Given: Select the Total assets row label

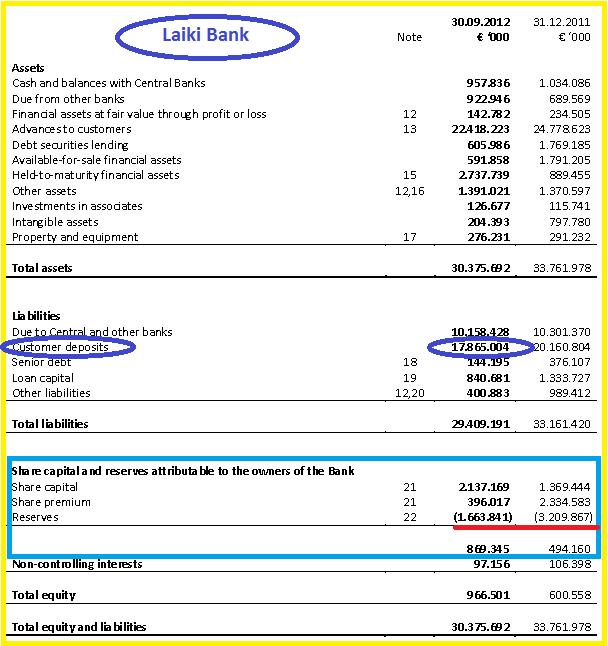Looking at the screenshot, I should [x=42, y=268].
